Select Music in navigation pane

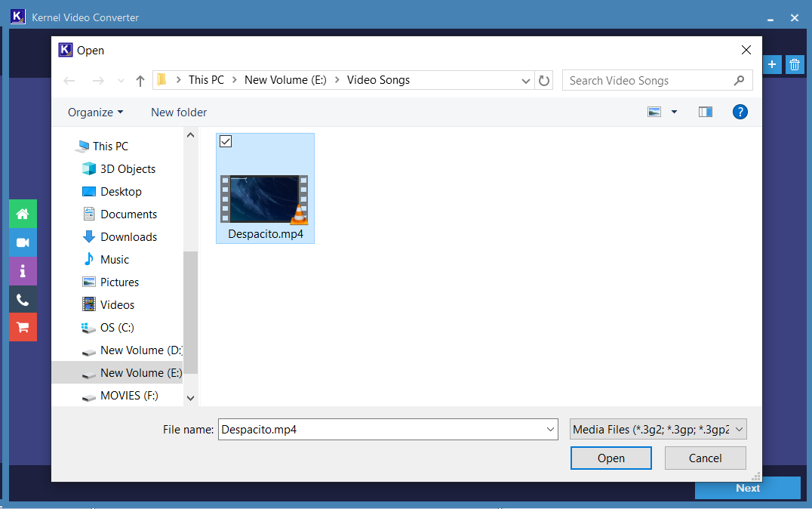[x=115, y=260]
